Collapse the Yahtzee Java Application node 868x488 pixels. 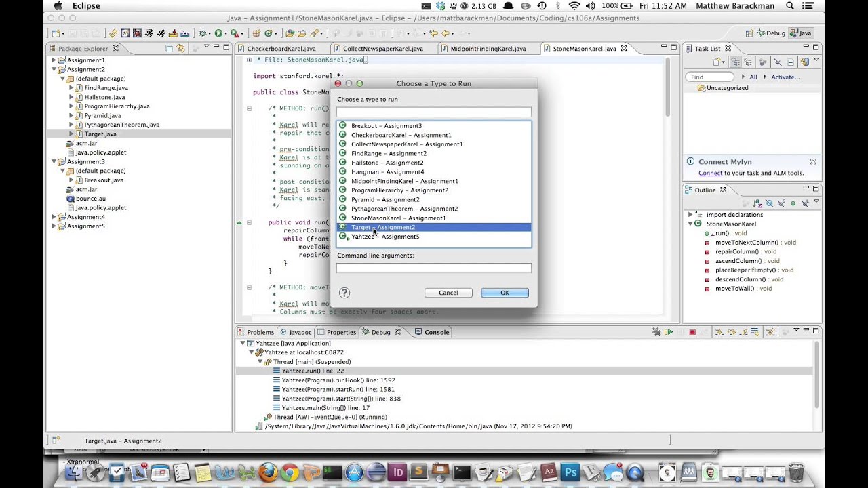pos(243,344)
